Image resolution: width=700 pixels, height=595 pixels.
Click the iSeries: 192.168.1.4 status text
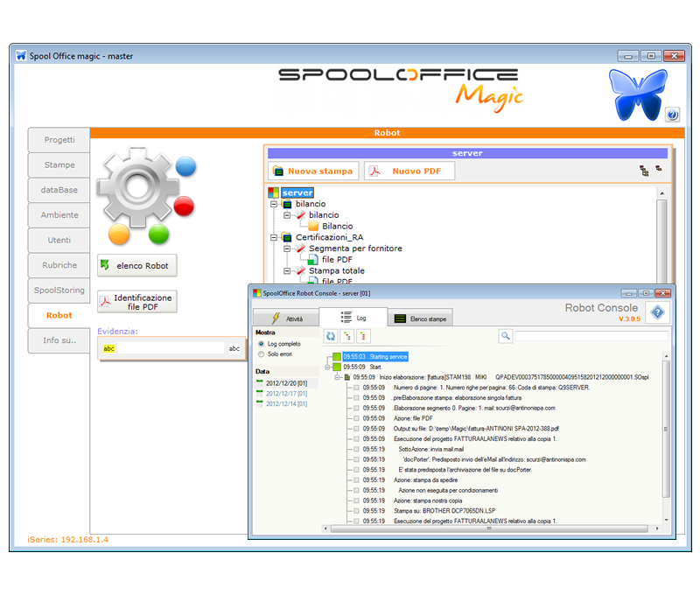[x=68, y=540]
